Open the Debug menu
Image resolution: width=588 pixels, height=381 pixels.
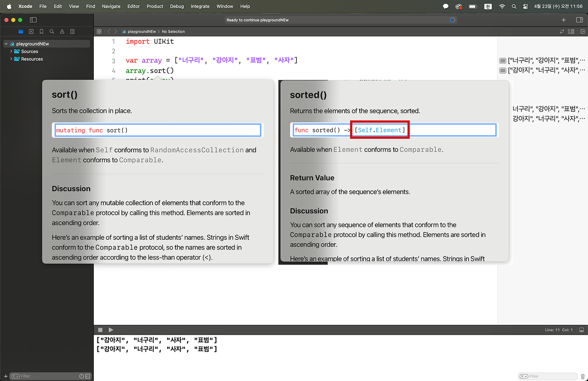177,6
